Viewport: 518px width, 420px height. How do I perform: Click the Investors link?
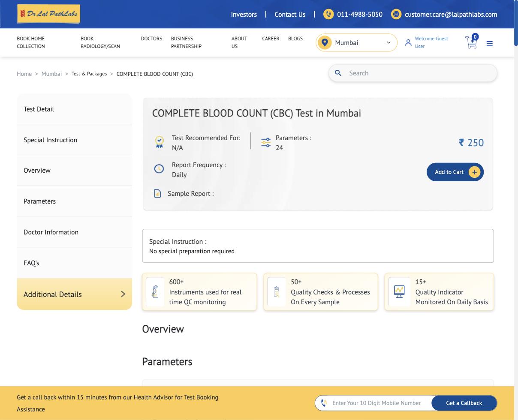(244, 14)
